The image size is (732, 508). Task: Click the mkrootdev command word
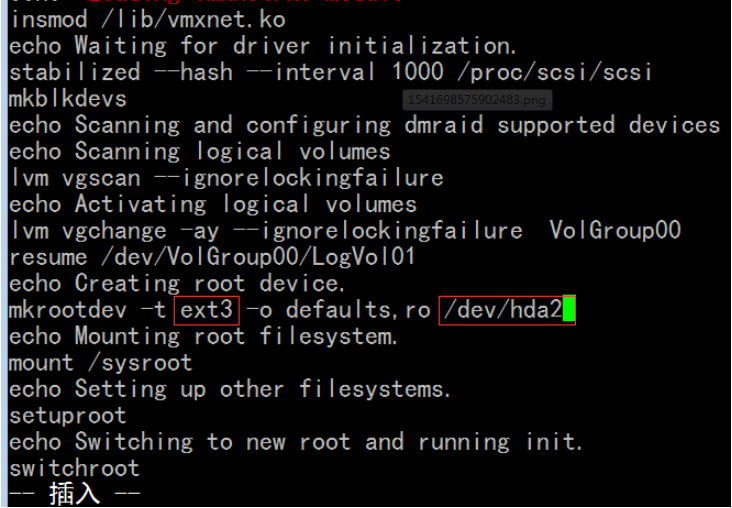pyautogui.click(x=68, y=310)
